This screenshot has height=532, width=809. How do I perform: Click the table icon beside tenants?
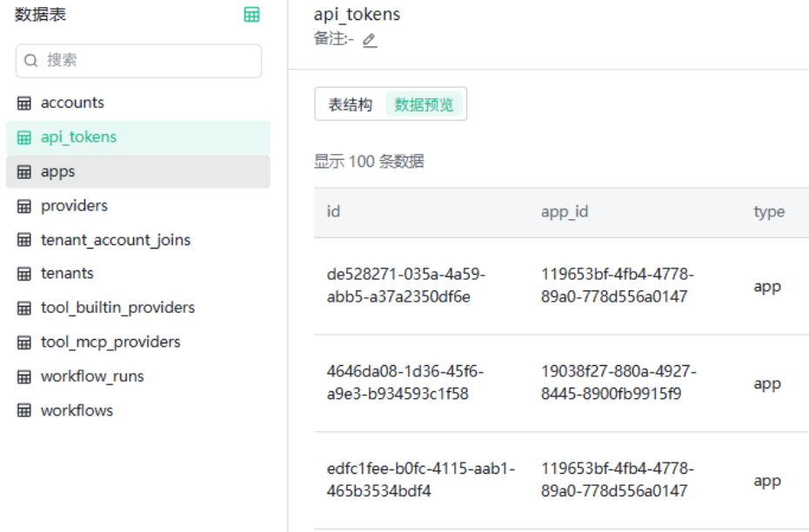coord(24,274)
